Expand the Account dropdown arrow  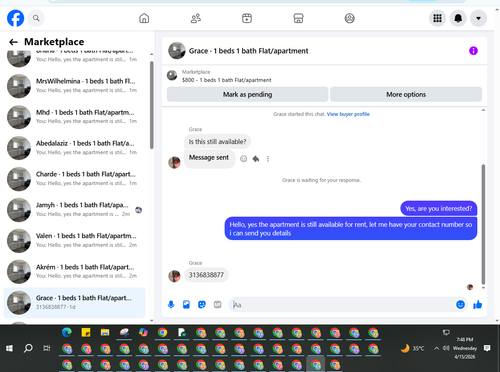[478, 18]
